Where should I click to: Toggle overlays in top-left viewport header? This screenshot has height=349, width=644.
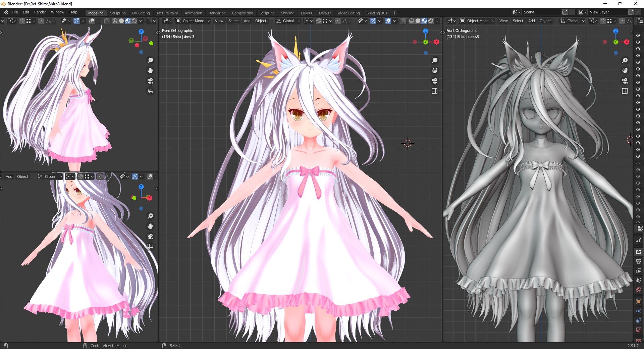point(92,21)
